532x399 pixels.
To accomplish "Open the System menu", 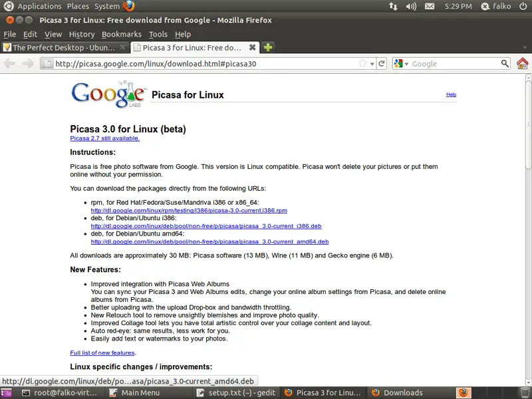I will (107, 6).
